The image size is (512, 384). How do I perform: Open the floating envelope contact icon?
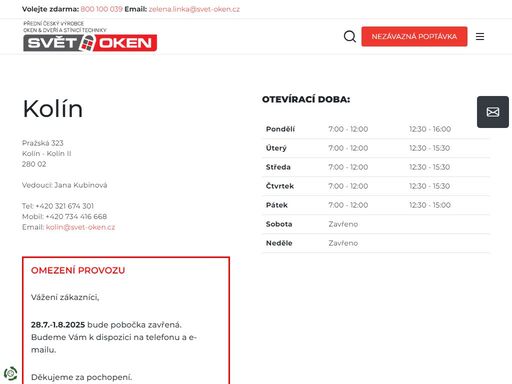pos(493,112)
